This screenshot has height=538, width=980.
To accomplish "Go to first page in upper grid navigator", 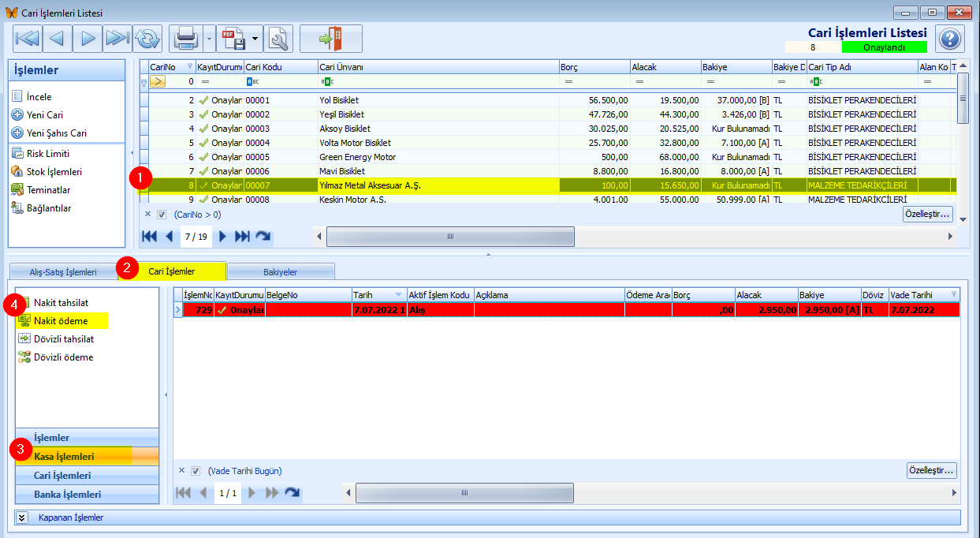I will click(149, 236).
